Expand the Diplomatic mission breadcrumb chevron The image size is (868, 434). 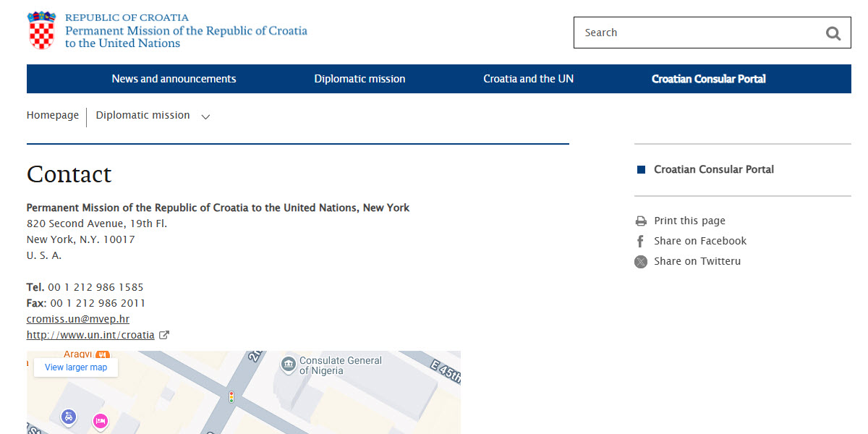tap(205, 116)
